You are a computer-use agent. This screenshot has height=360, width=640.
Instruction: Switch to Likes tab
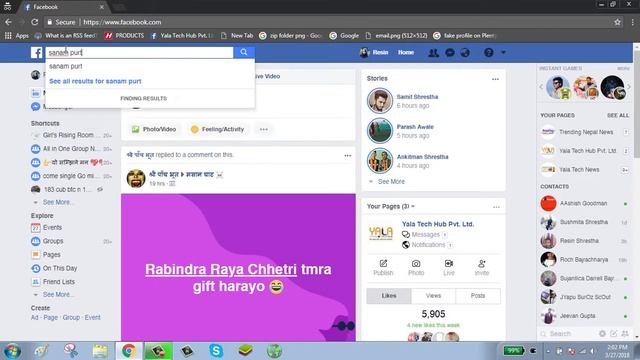point(389,296)
